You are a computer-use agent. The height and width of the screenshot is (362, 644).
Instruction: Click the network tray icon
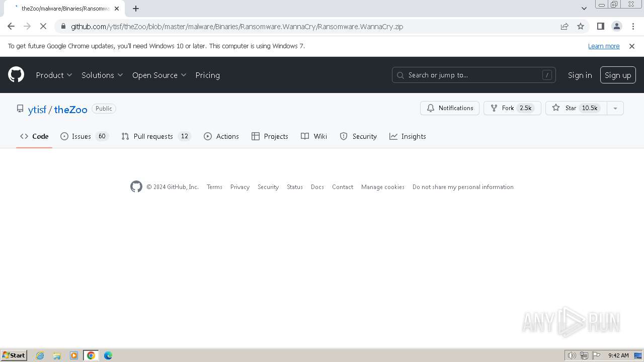coord(584,355)
